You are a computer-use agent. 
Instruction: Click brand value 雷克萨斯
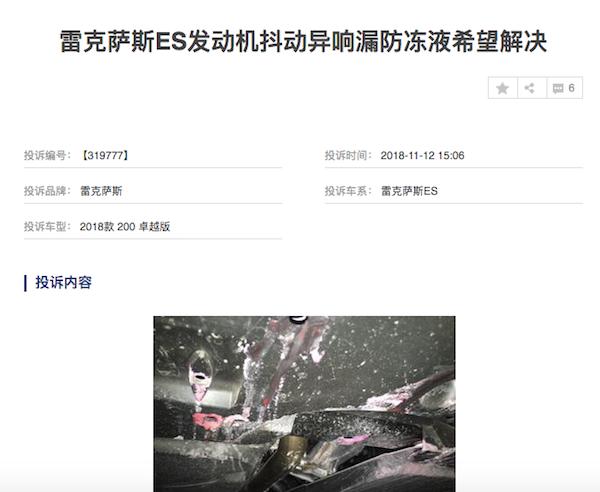[101, 191]
